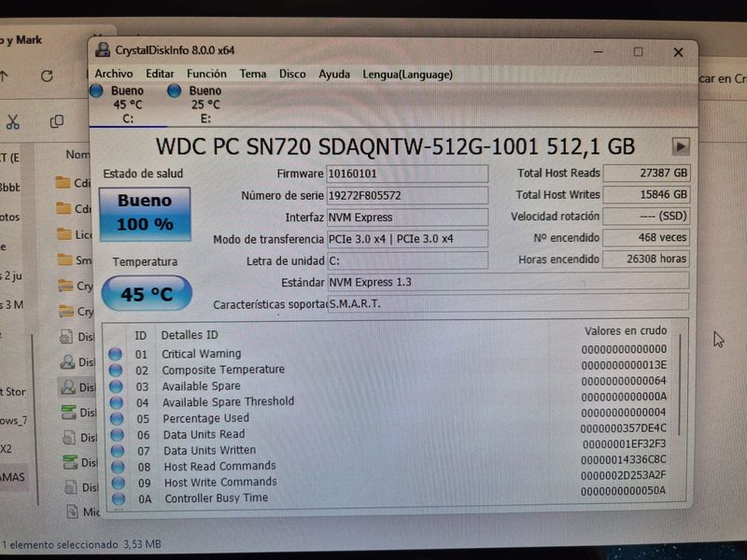
Task: Click the Firmware field 10160101
Action: [x=407, y=174]
